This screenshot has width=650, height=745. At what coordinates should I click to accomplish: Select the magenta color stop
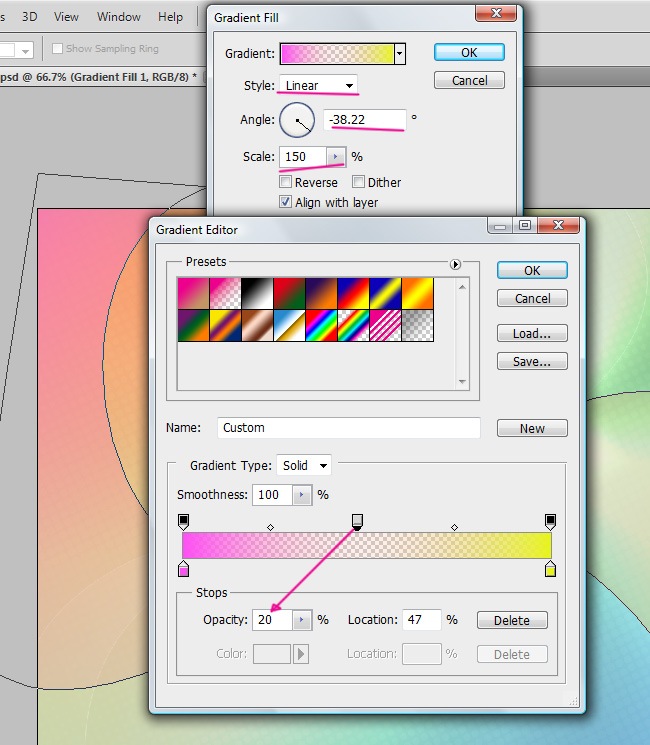tap(183, 569)
